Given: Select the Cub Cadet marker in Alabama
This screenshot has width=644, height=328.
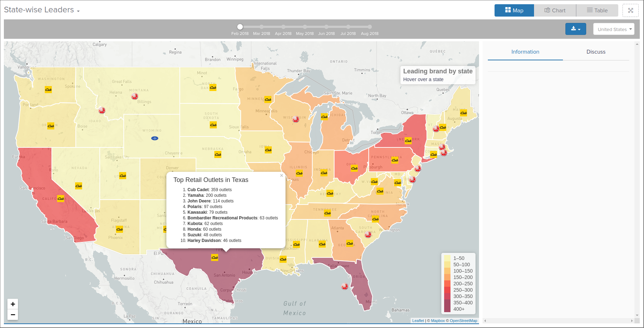Looking at the screenshot, I should click(x=322, y=244).
